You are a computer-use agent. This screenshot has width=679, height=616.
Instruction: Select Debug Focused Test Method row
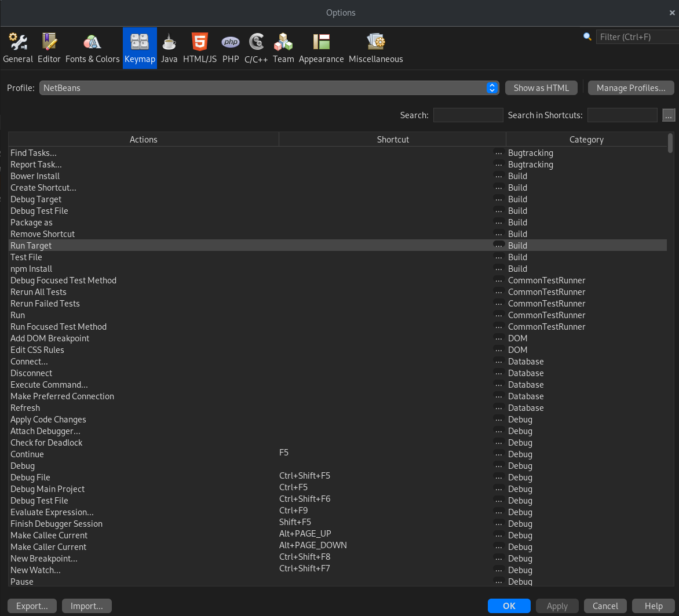337,280
